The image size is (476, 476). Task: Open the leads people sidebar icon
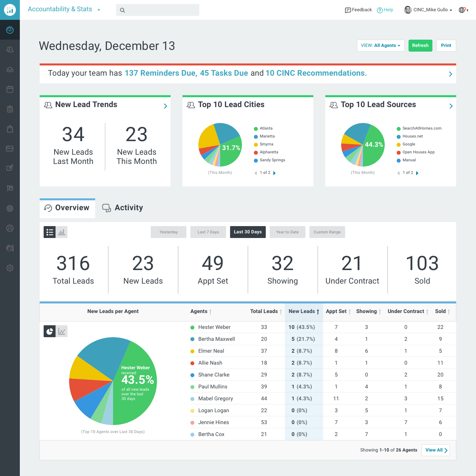coord(10,50)
